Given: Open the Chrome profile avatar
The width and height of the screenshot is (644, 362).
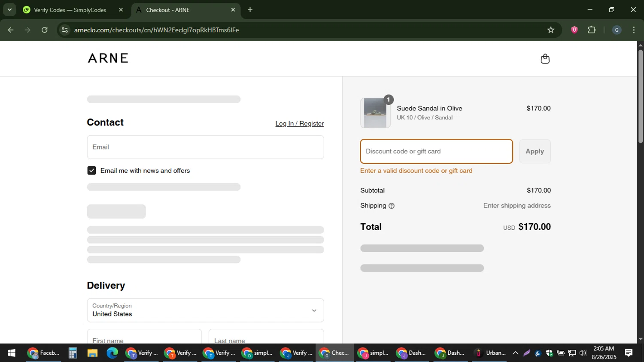Looking at the screenshot, I should pyautogui.click(x=617, y=30).
